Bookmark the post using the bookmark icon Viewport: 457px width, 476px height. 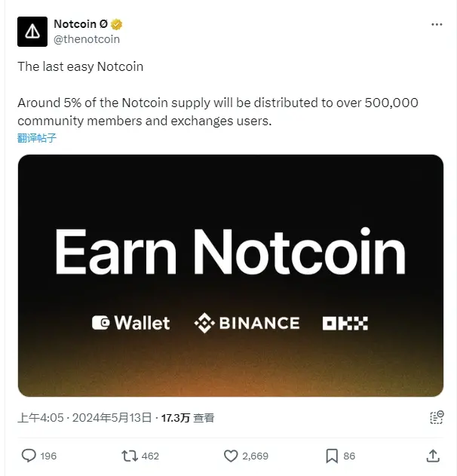pos(331,456)
